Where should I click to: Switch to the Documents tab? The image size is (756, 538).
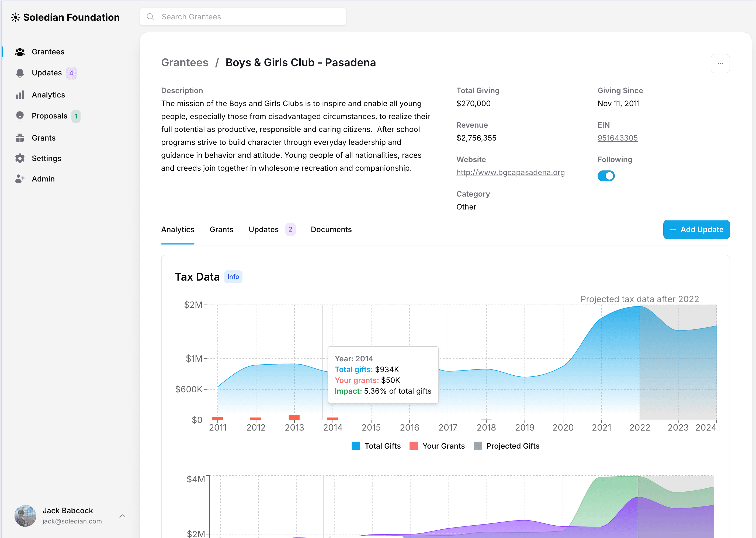tap(331, 230)
